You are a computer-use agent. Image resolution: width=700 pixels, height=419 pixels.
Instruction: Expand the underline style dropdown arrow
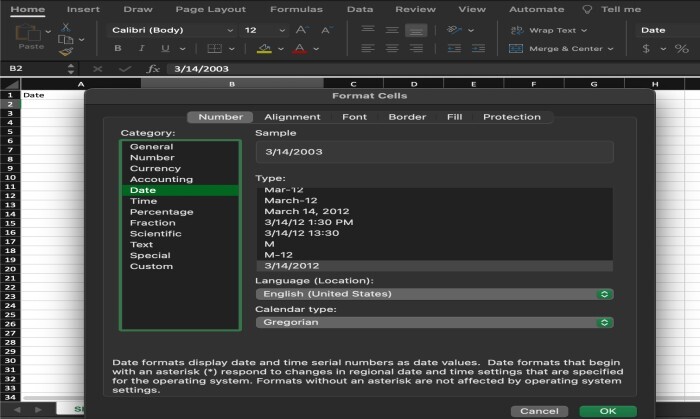182,49
